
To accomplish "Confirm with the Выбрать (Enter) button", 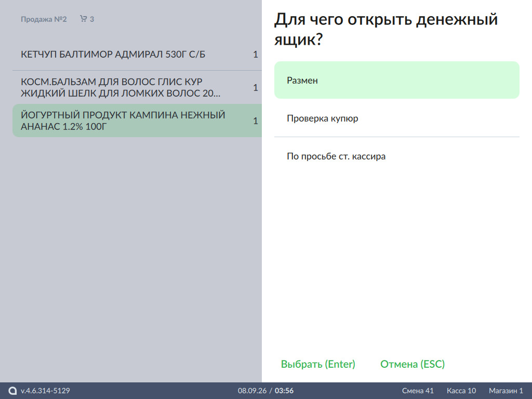I will tap(318, 364).
